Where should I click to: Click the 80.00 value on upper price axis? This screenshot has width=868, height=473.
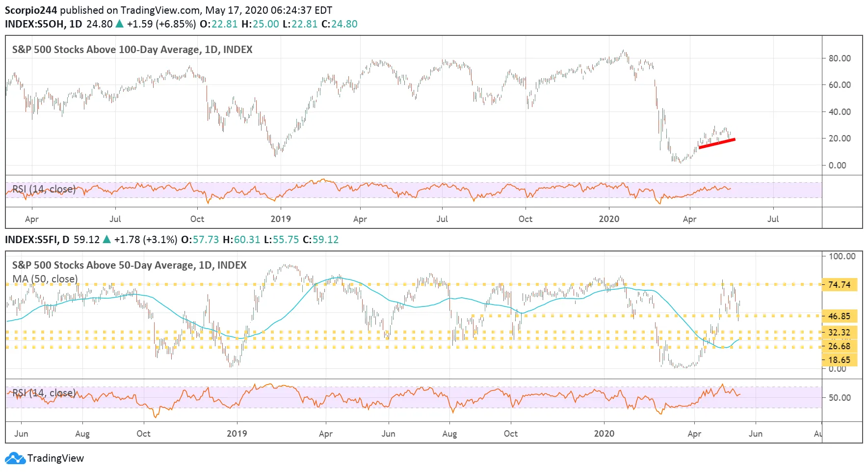coord(840,58)
